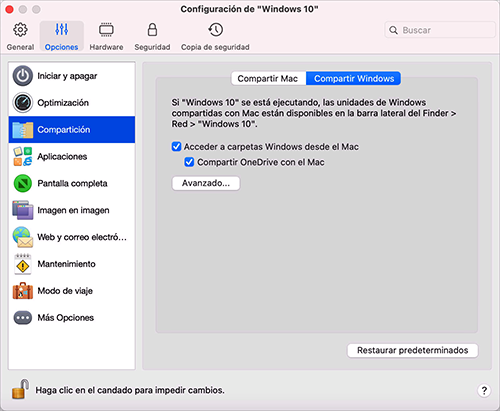Click the green Pantalla completa icon
500x411 pixels.
coord(23,183)
